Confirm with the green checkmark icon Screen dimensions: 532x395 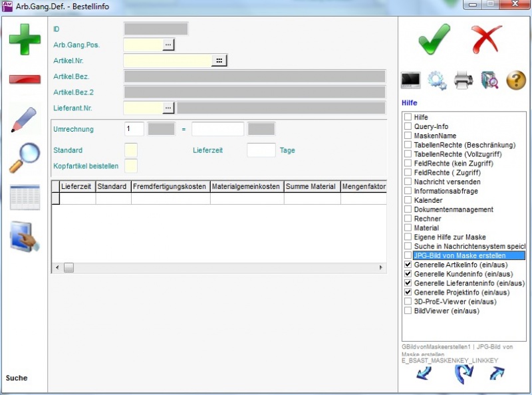click(434, 39)
